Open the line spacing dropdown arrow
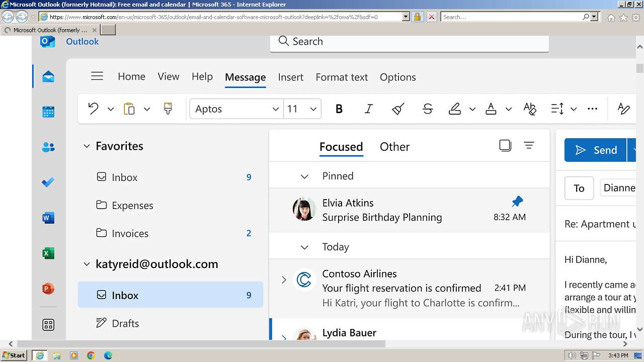This screenshot has height=362, width=644. pos(574,109)
